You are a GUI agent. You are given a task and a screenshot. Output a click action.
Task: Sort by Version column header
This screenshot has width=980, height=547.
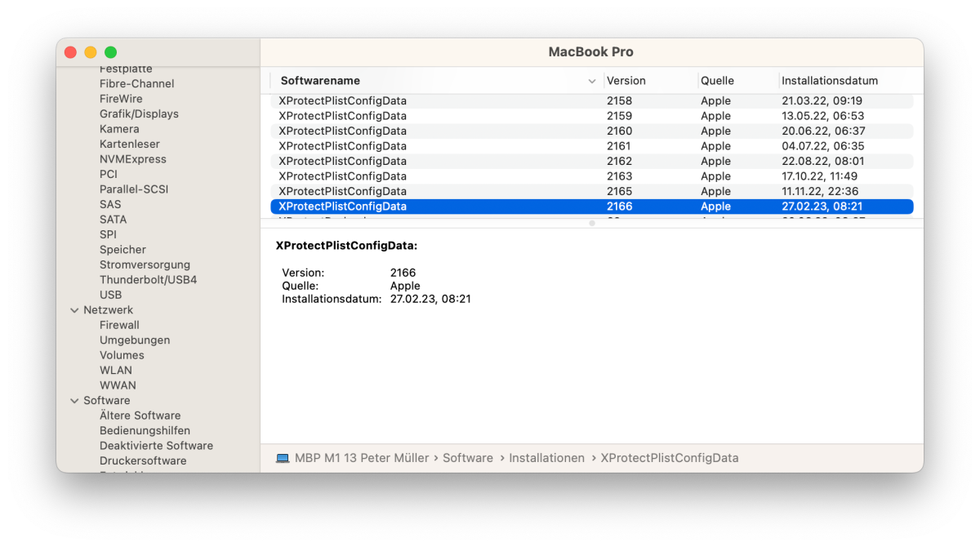point(626,81)
